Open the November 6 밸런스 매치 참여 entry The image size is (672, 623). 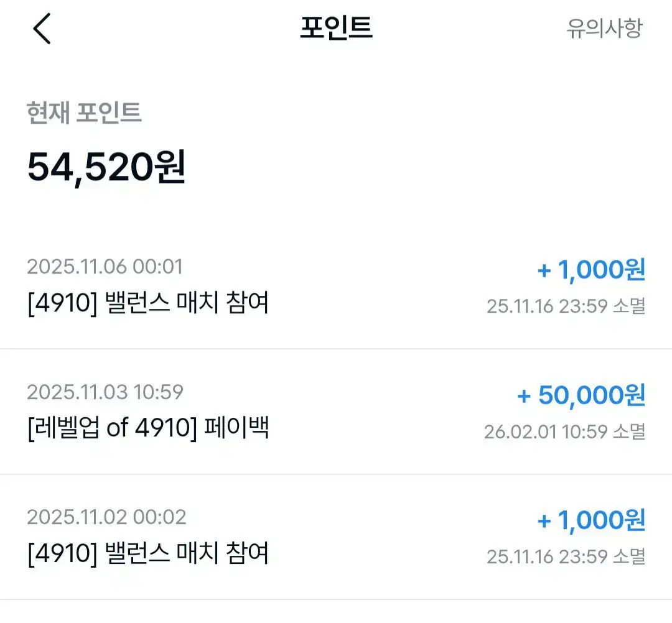[148, 304]
